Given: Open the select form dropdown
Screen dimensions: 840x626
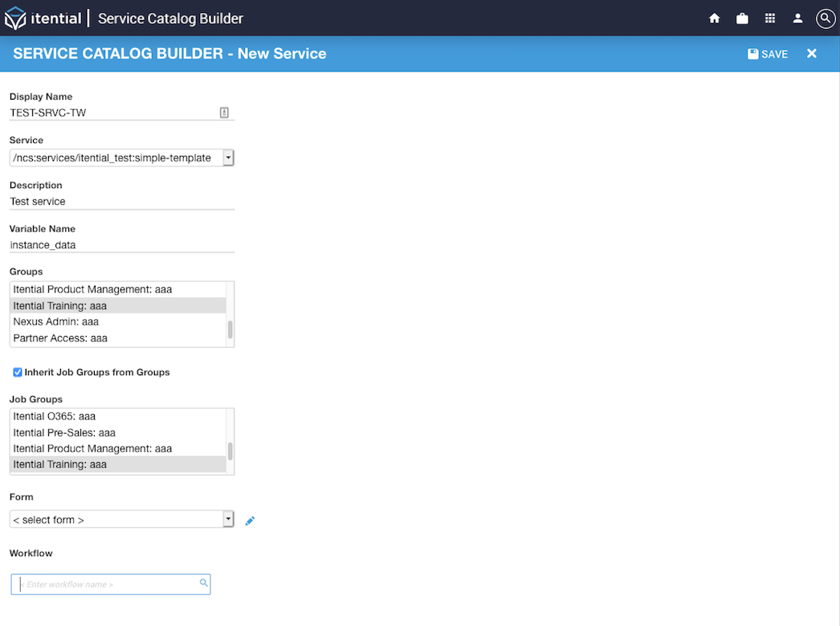Looking at the screenshot, I should coord(121,519).
